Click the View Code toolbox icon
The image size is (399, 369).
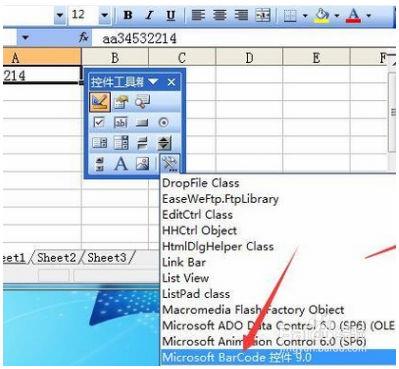coord(142,102)
